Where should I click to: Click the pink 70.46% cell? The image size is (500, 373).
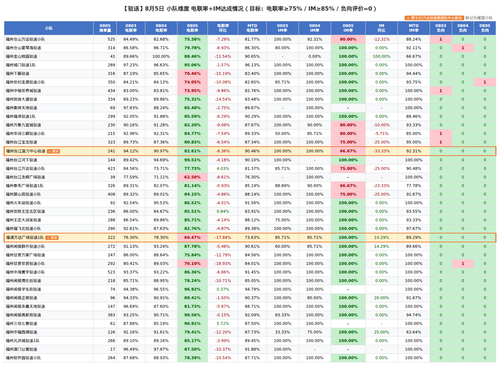pyautogui.click(x=192, y=73)
